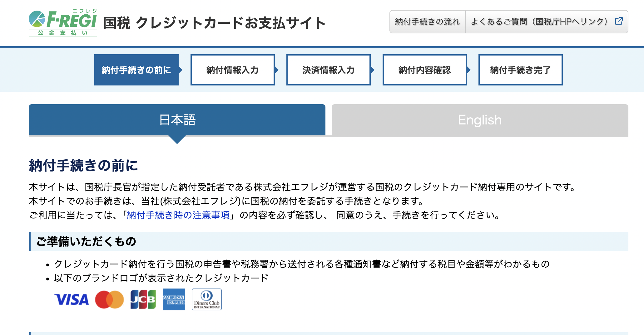Image resolution: width=644 pixels, height=335 pixels.
Task: Click the sentence starting 本サイトでのお手続きは
Action: (227, 201)
